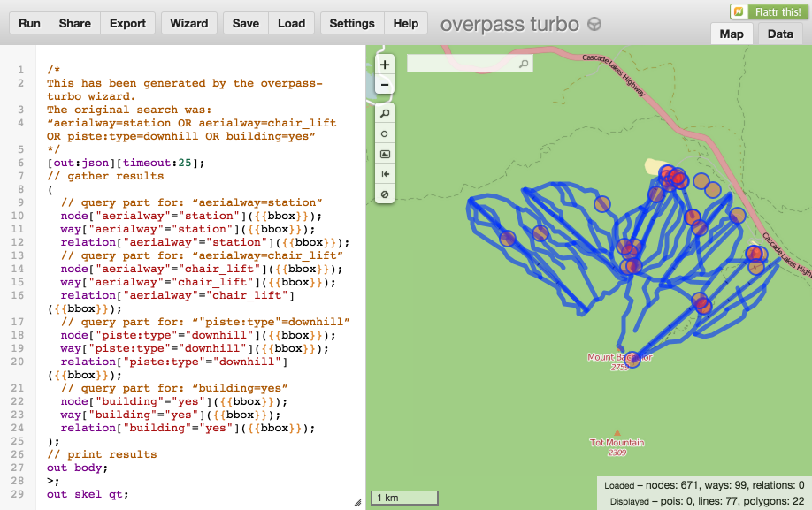Open the Settings dialog
Screen dimensions: 812x510
point(352,23)
